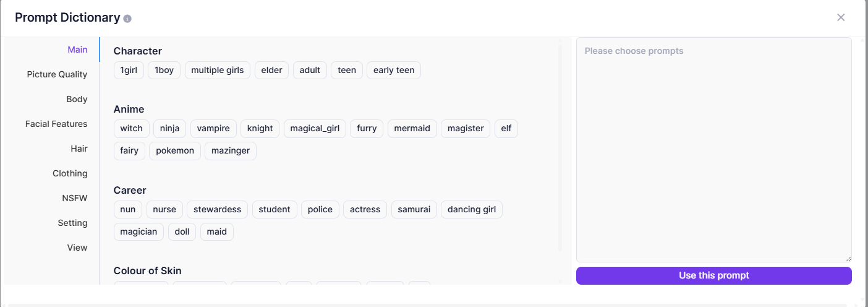Click the tag list vertical scrollbar
Image resolution: width=868 pixels, height=307 pixels.
point(560,147)
